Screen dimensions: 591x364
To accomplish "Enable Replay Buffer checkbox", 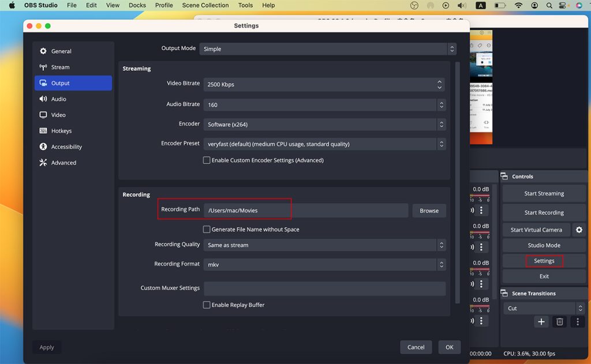I will click(x=207, y=305).
